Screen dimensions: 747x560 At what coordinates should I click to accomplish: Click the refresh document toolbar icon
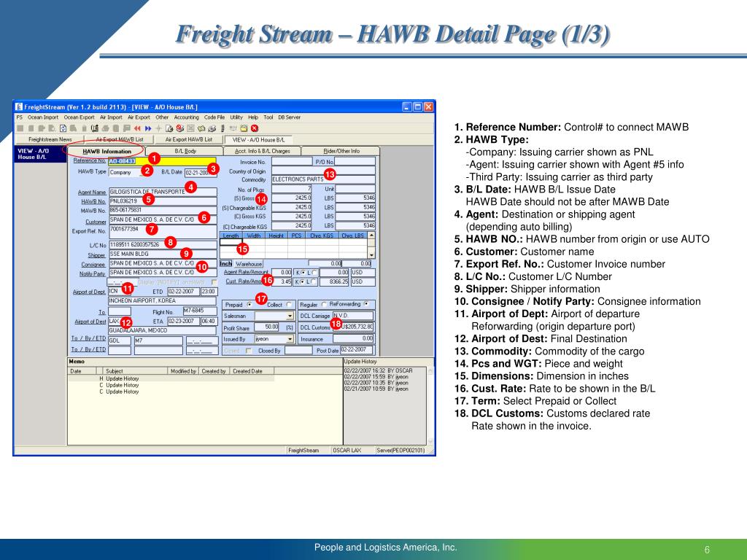click(63, 128)
